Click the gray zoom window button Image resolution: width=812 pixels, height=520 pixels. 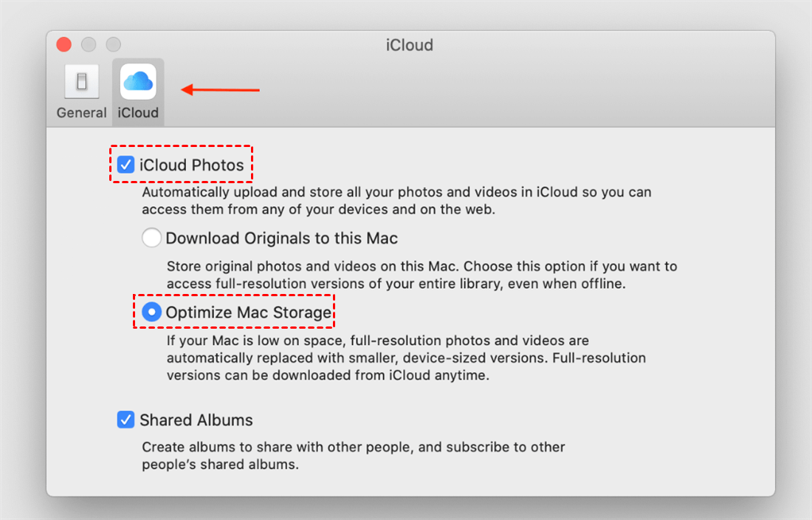113,44
